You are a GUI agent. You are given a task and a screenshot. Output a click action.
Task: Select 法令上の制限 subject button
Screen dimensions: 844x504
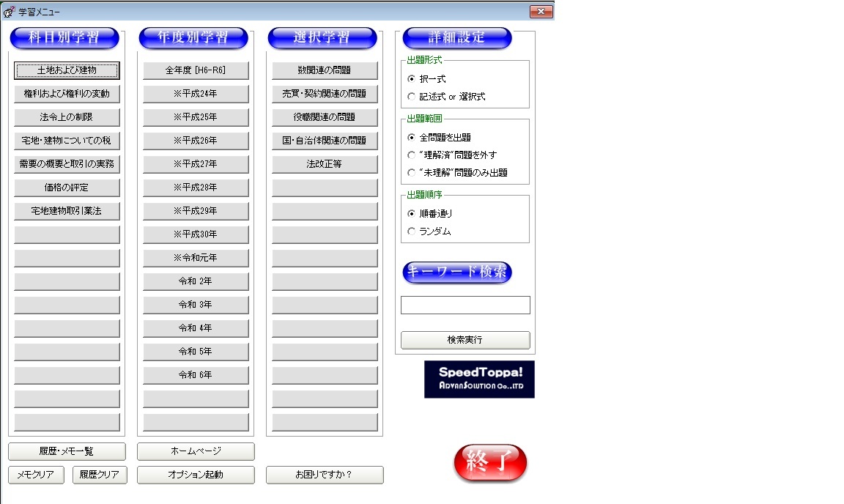click(67, 117)
